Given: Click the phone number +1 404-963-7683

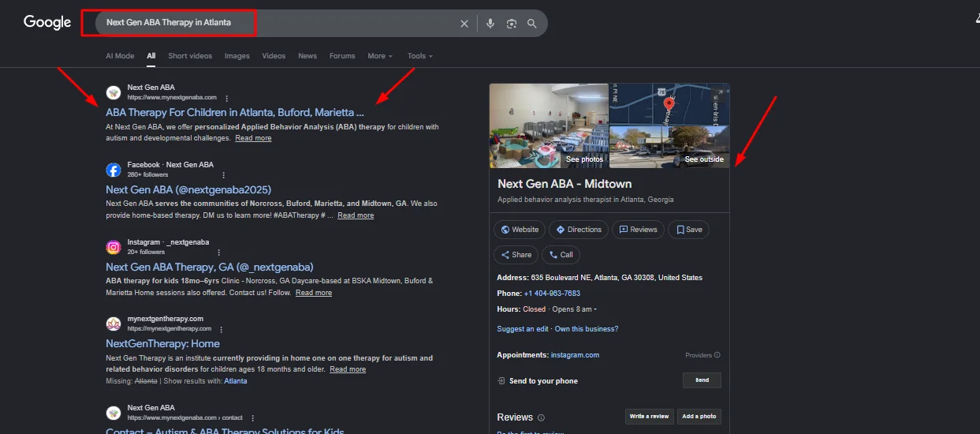Looking at the screenshot, I should 552,294.
